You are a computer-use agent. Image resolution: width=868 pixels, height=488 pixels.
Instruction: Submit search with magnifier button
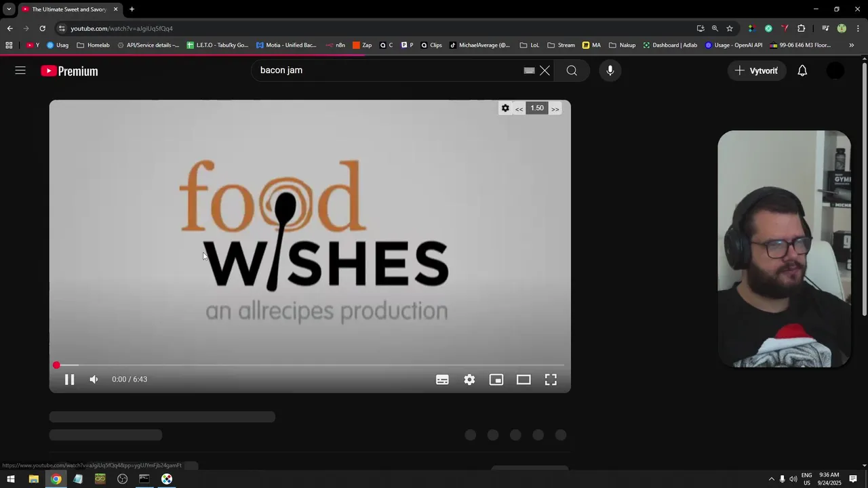[572, 70]
